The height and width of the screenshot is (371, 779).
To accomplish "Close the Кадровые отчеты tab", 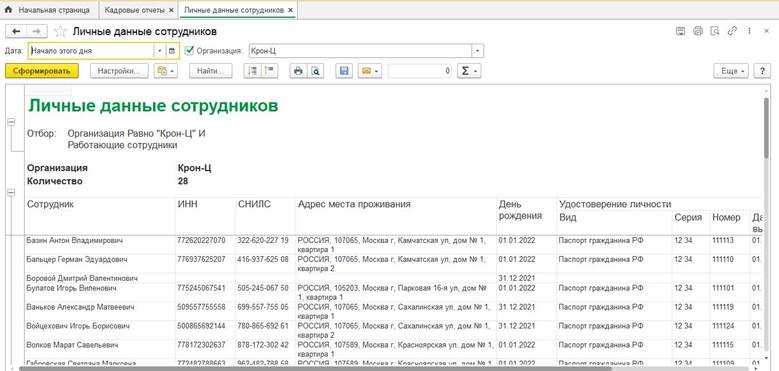I will [x=171, y=10].
